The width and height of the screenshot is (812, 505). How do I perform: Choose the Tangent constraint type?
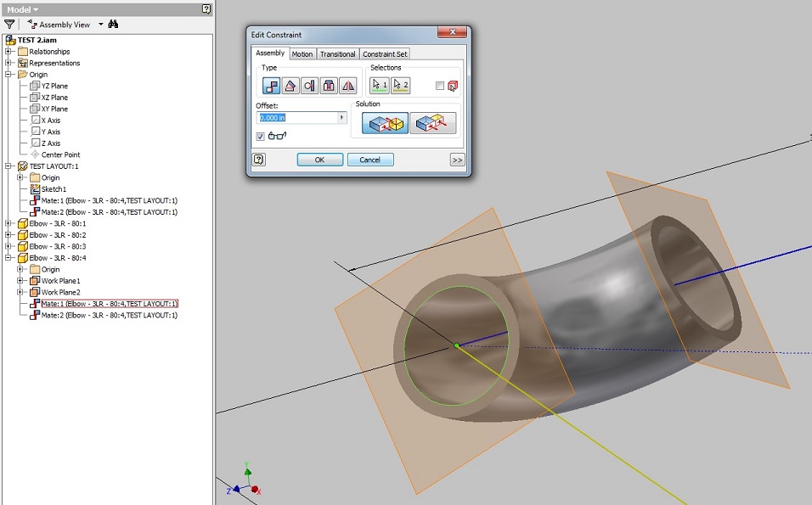tap(309, 85)
